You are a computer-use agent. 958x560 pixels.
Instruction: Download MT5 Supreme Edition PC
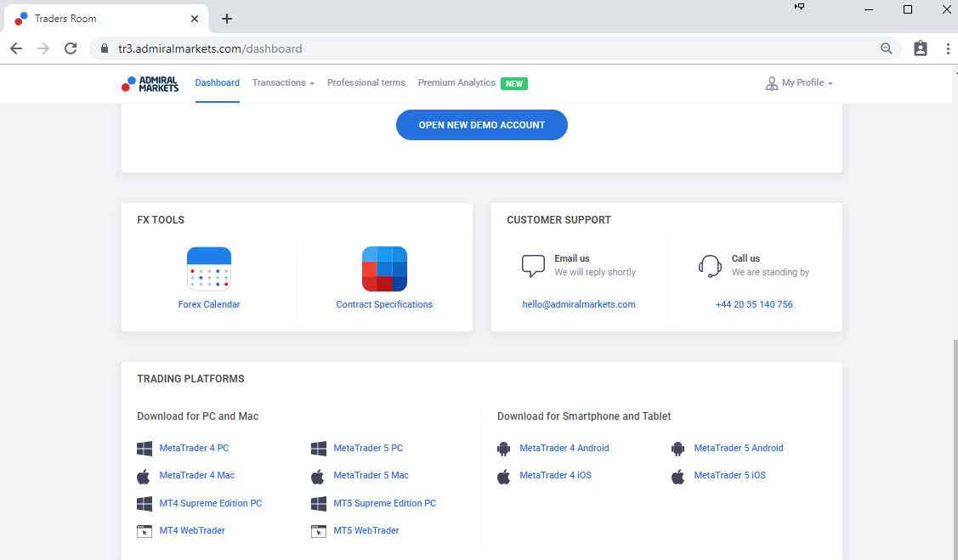[384, 504]
